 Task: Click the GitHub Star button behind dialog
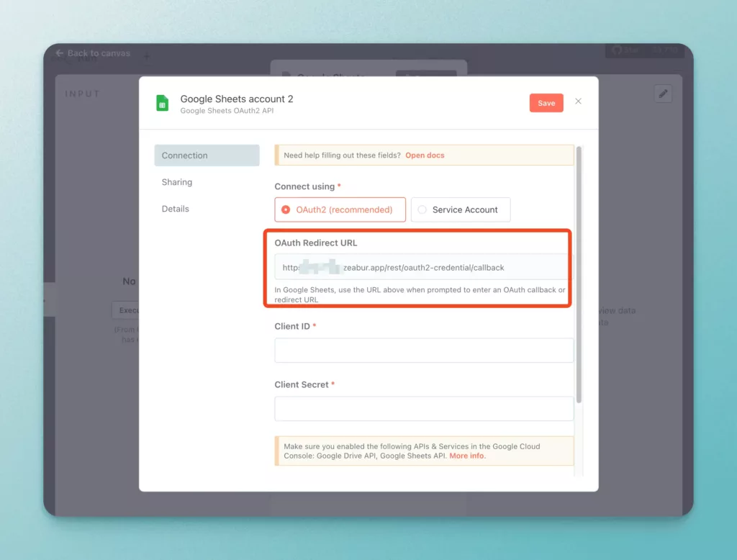click(x=625, y=50)
